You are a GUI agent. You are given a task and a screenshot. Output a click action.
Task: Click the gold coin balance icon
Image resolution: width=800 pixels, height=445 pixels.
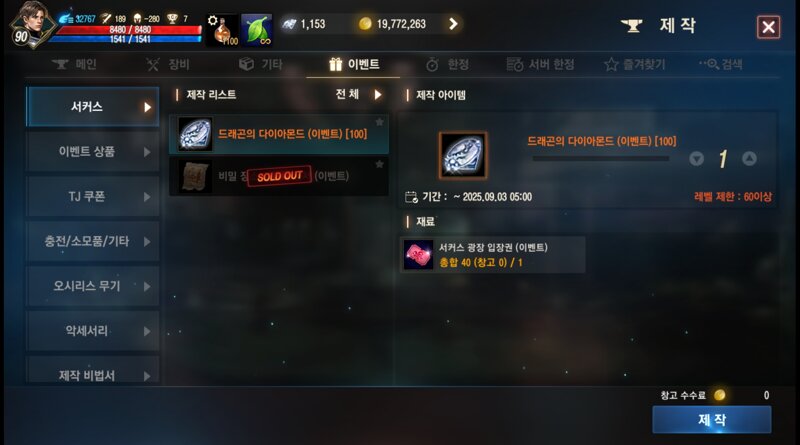[x=365, y=24]
